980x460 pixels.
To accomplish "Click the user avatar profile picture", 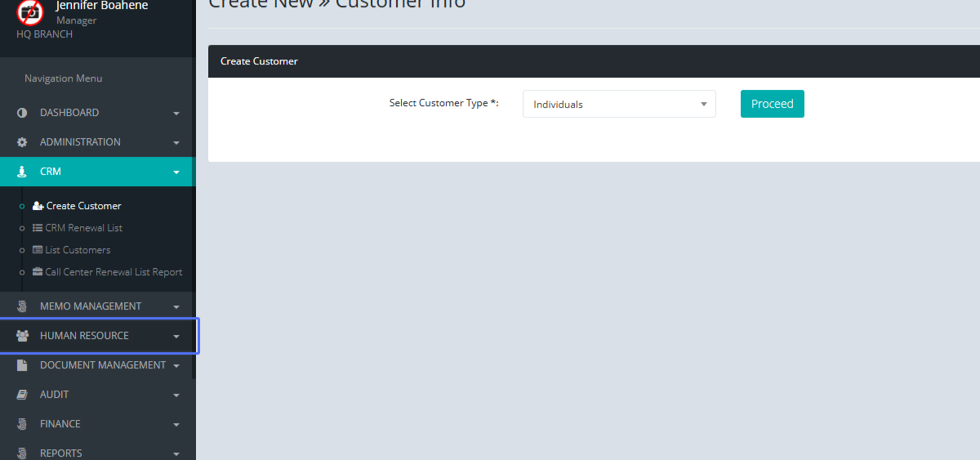I will [30, 12].
